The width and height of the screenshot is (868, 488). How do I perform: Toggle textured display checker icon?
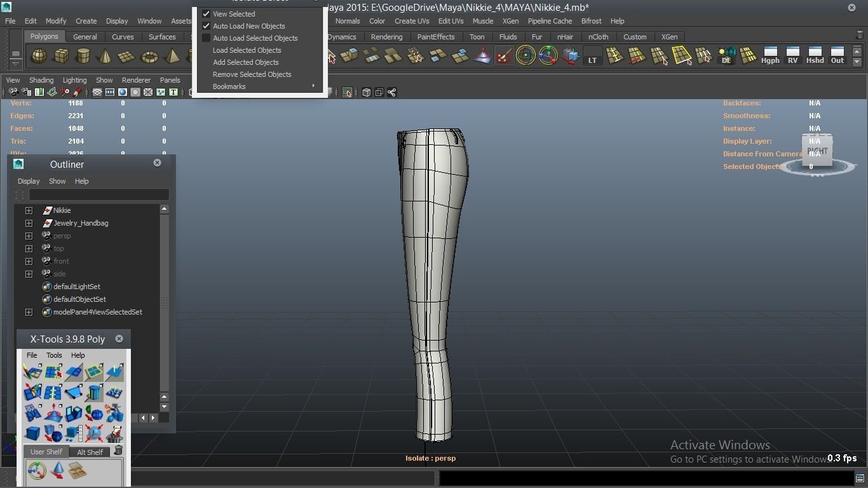148,92
